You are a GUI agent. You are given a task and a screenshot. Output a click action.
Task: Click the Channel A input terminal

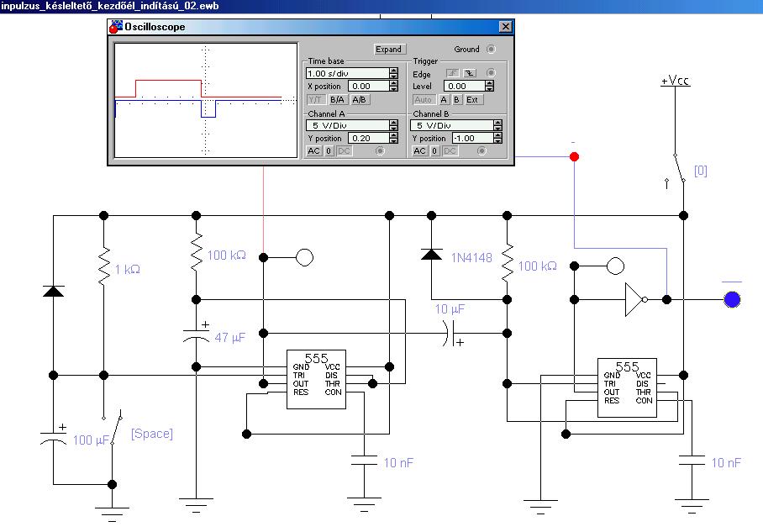[x=380, y=151]
